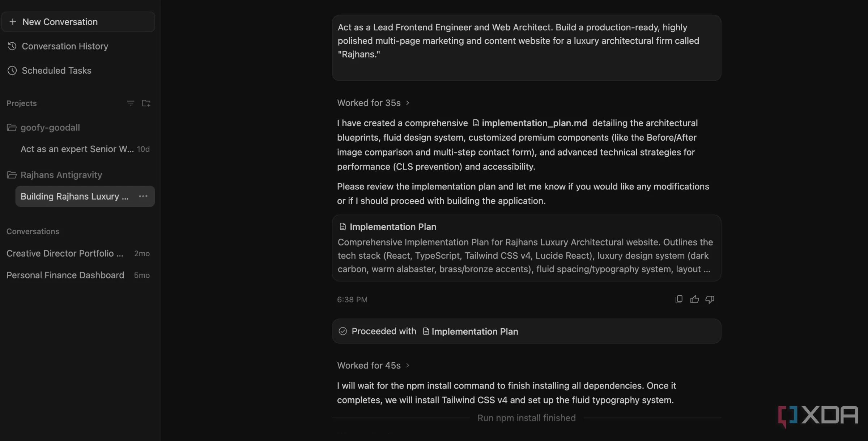Give the response a thumbs up

[x=694, y=299]
